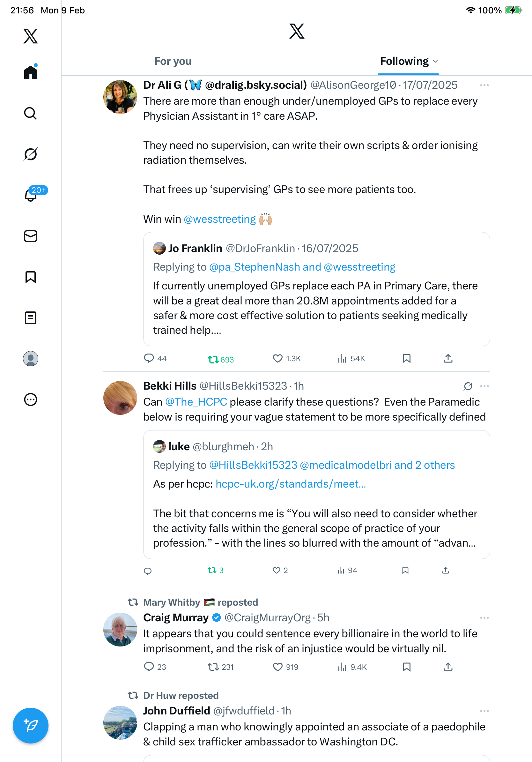Screen dimensions: 532x762
Task: Open notifications bell with 20+ badge
Action: coord(31,195)
